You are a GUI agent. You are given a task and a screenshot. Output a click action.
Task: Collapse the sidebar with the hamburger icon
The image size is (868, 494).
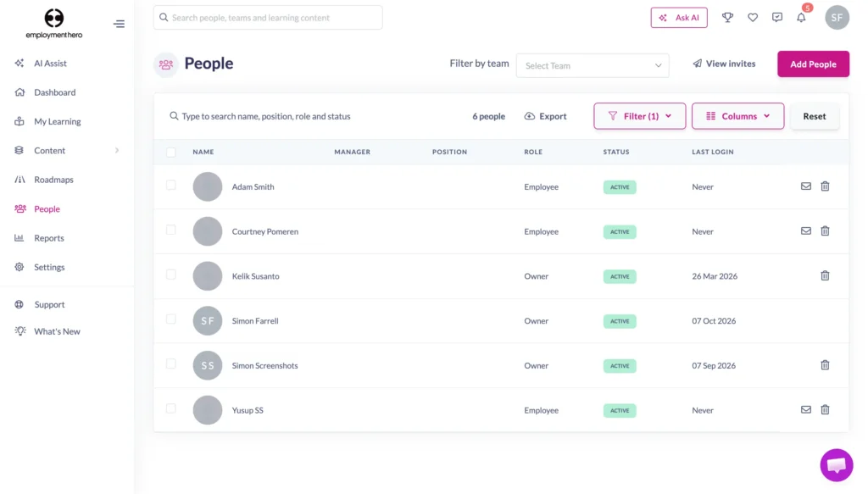tap(119, 24)
